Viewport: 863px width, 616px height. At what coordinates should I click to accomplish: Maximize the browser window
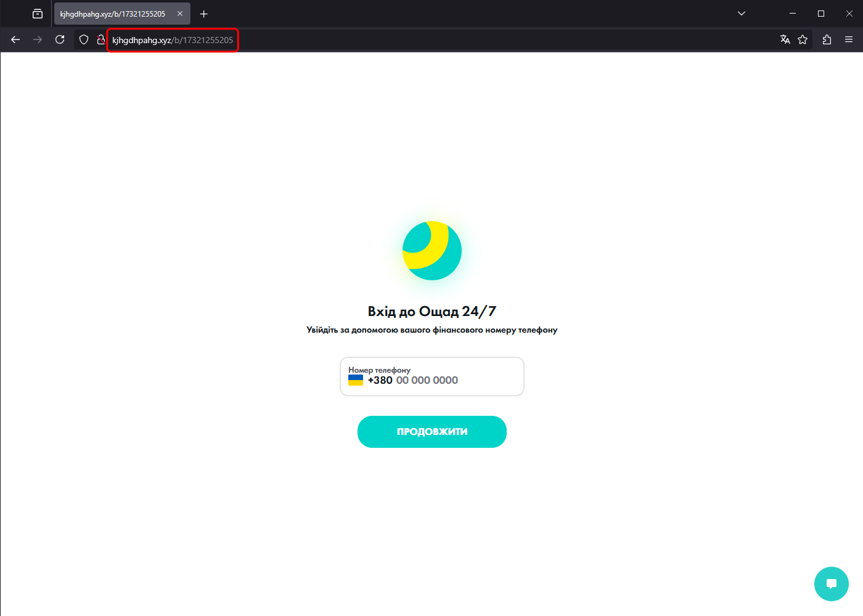821,14
